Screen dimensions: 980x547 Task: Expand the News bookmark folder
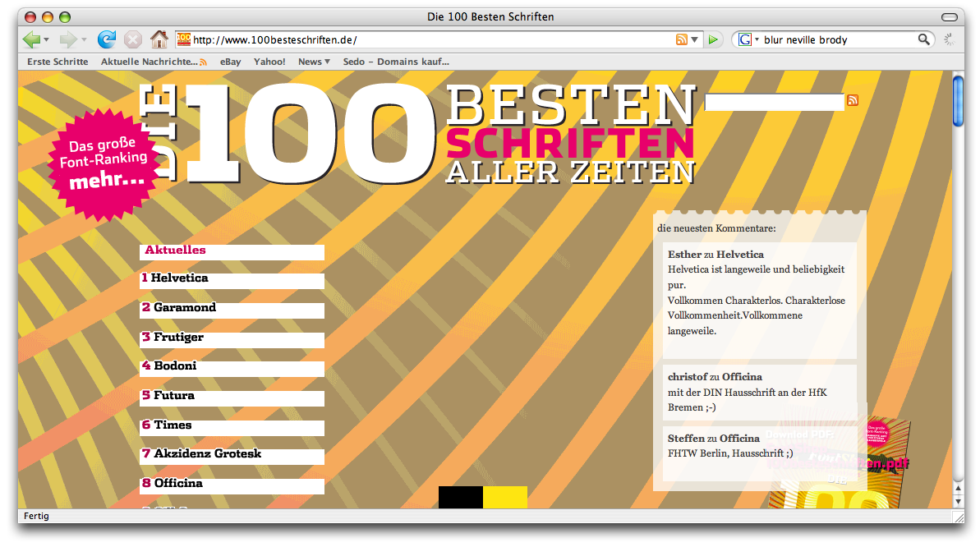pyautogui.click(x=314, y=62)
